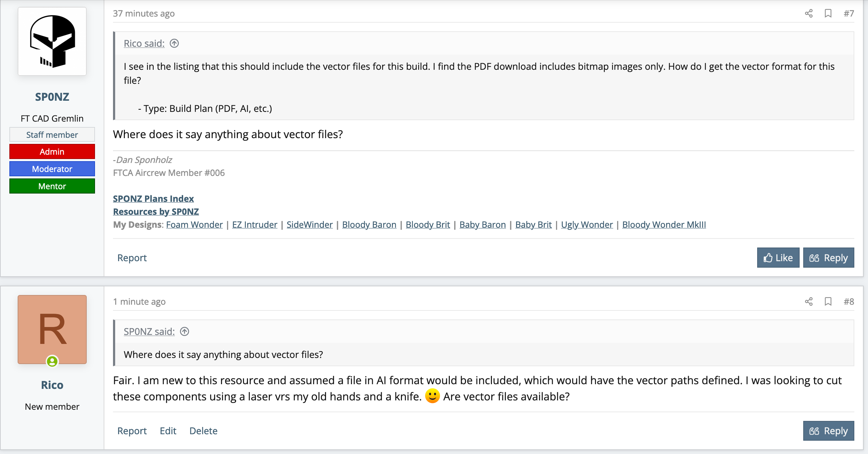The height and width of the screenshot is (454, 868).
Task: Open the Bloody Wonder MkIII link
Action: 664,224
